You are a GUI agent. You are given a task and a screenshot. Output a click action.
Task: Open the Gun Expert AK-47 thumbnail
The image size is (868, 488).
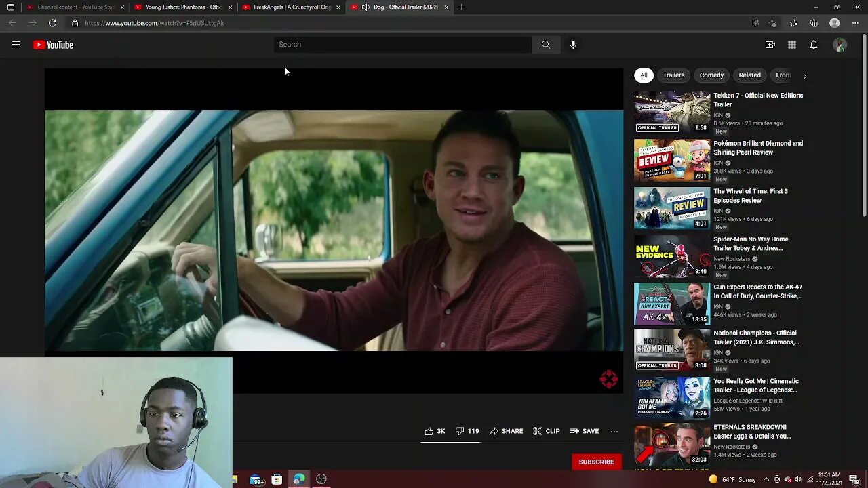point(672,304)
